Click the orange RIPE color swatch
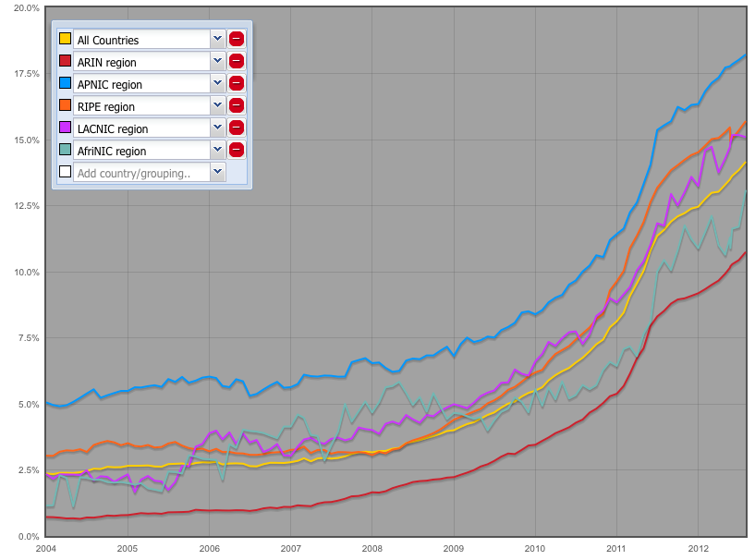755x560 pixels. (65, 106)
